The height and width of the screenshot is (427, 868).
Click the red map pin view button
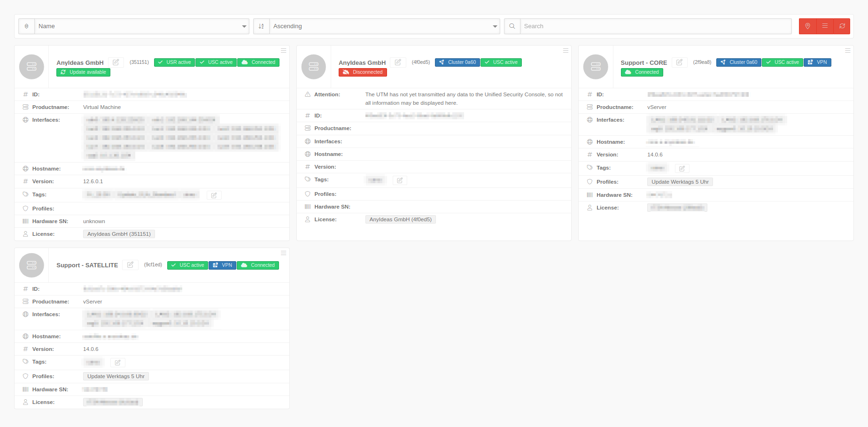tap(807, 26)
